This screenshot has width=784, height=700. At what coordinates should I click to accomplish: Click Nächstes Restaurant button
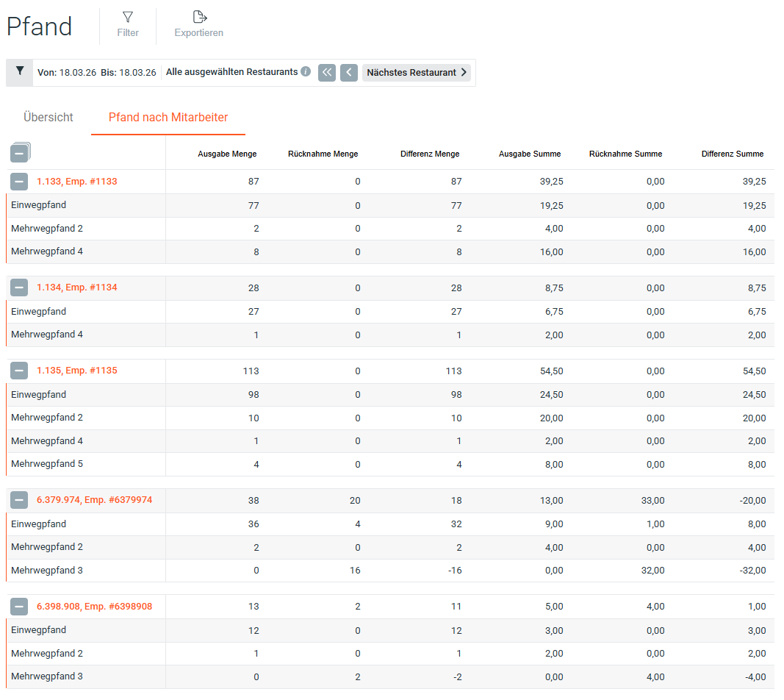coord(417,73)
